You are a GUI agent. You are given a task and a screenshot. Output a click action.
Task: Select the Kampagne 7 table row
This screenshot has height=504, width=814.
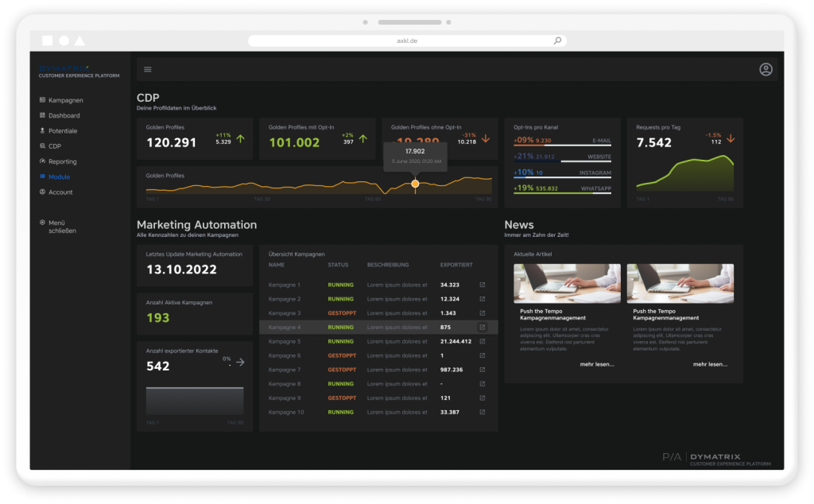click(378, 370)
